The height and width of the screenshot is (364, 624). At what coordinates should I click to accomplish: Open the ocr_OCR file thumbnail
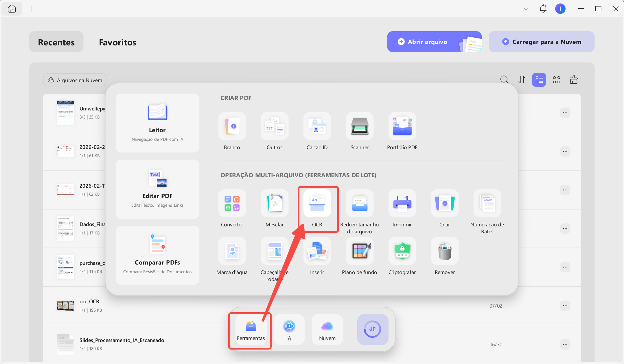point(66,306)
